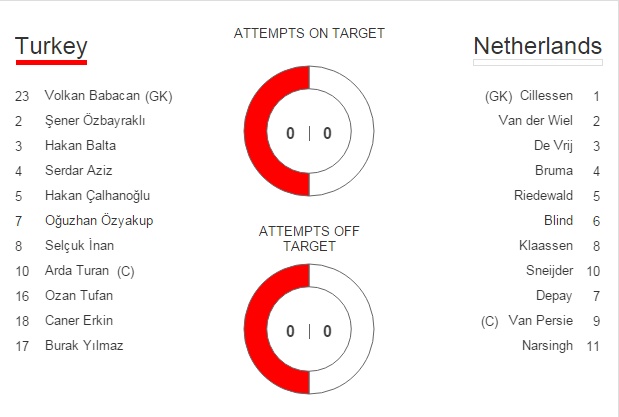Select Depay from Netherlands lineup
Image resolution: width=619 pixels, height=417 pixels.
[555, 296]
